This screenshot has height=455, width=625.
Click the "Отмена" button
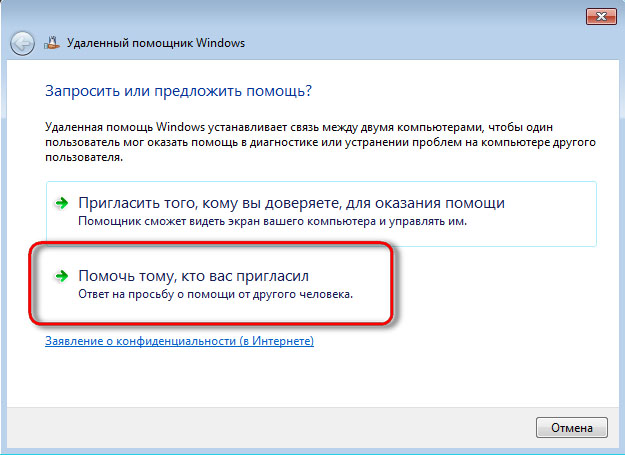click(572, 428)
